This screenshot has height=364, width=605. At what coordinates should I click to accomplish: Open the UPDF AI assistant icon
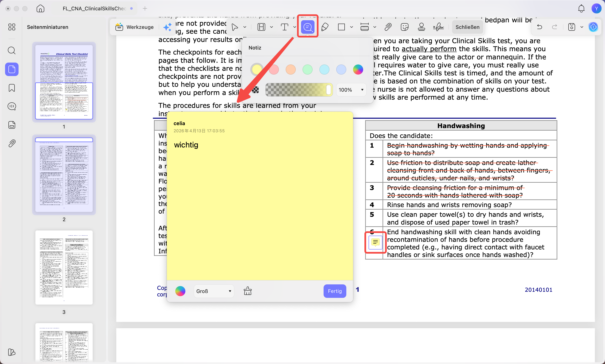[x=593, y=27]
